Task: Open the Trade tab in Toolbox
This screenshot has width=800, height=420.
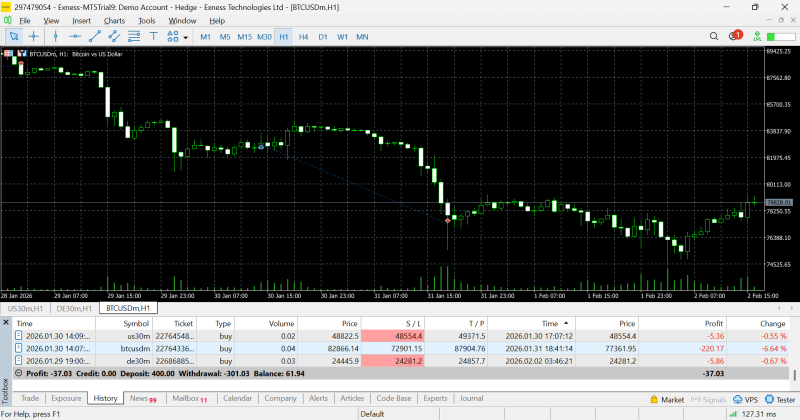Action: pyautogui.click(x=30, y=399)
